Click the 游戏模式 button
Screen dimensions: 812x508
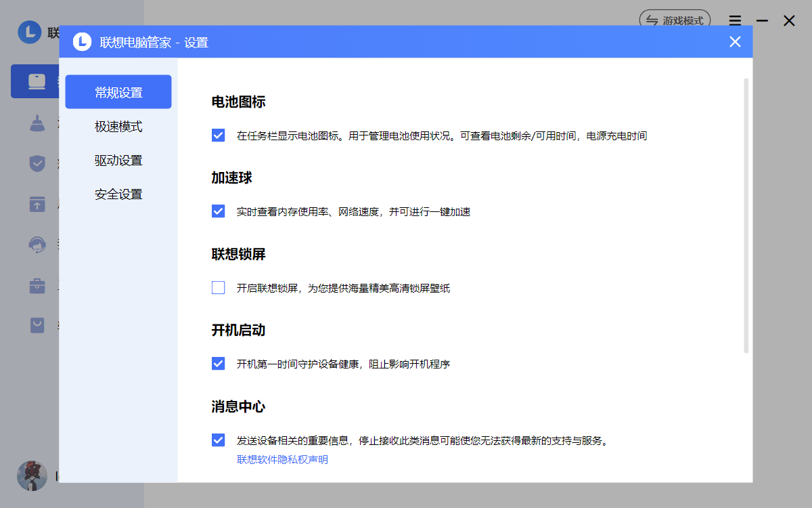pos(674,20)
